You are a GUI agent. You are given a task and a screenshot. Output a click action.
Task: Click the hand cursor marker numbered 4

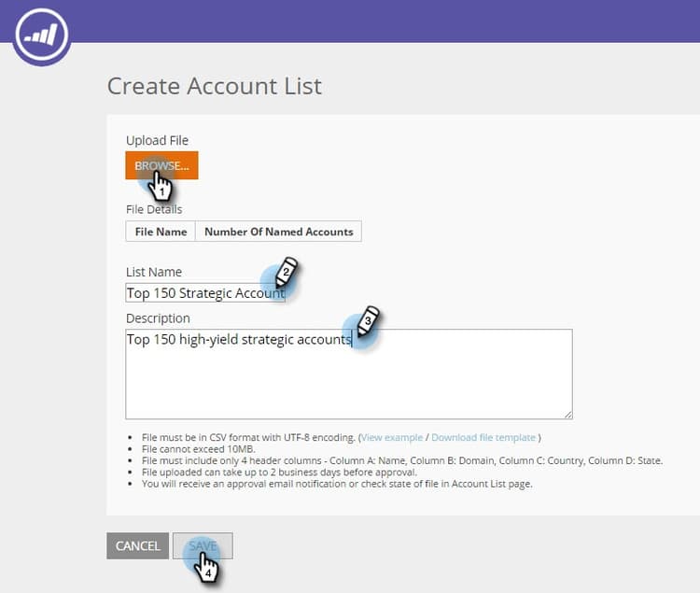pyautogui.click(x=206, y=567)
